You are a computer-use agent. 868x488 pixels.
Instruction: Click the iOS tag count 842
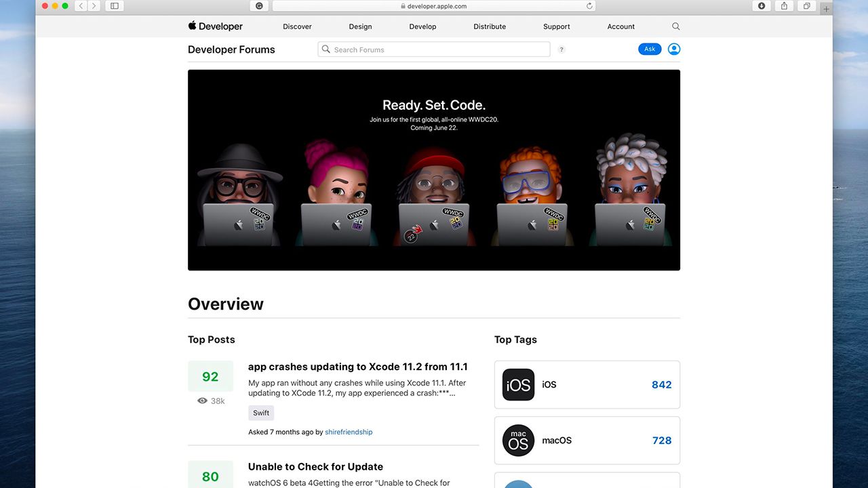coord(661,385)
